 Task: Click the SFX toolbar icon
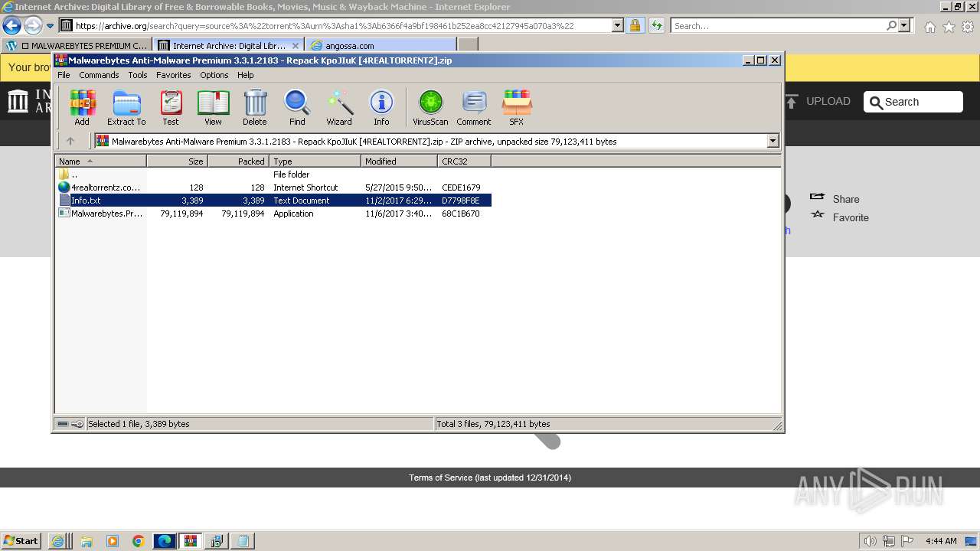pos(517,107)
